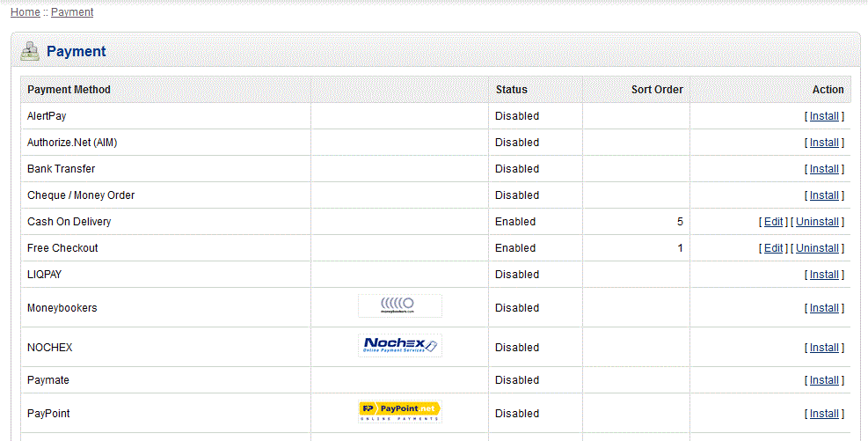Uninstall the Cash On Delivery method
Image resolution: width=868 pixels, height=441 pixels.
click(x=817, y=222)
